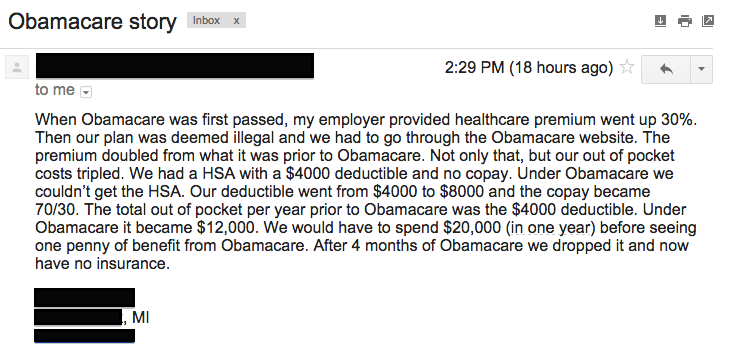Reply using the arrow button
The image size is (731, 362).
666,70
